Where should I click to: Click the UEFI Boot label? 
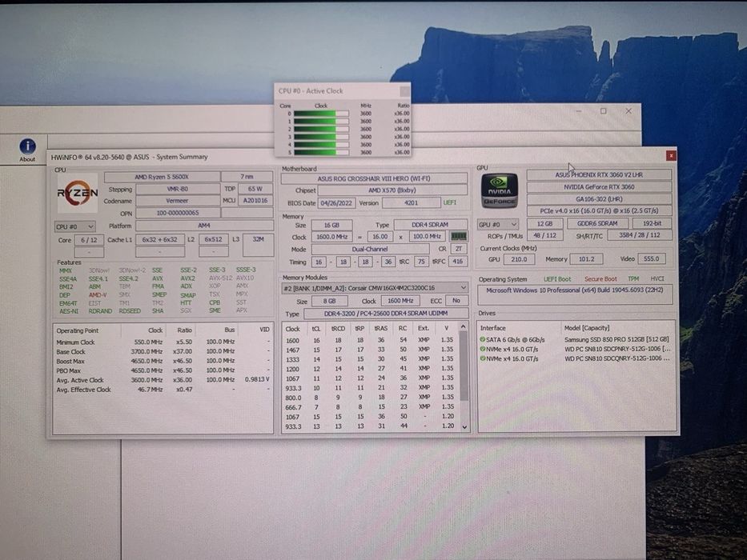pyautogui.click(x=557, y=279)
